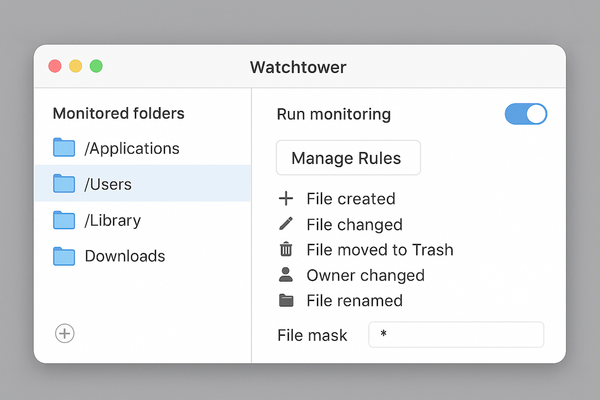Click the green zoom window button

coord(96,66)
